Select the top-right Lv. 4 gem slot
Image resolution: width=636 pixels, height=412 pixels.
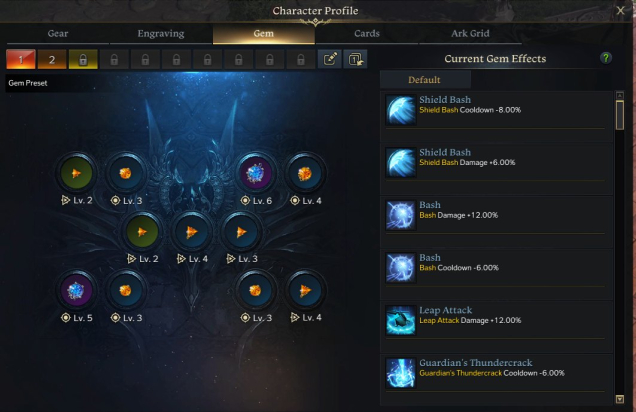tap(305, 174)
